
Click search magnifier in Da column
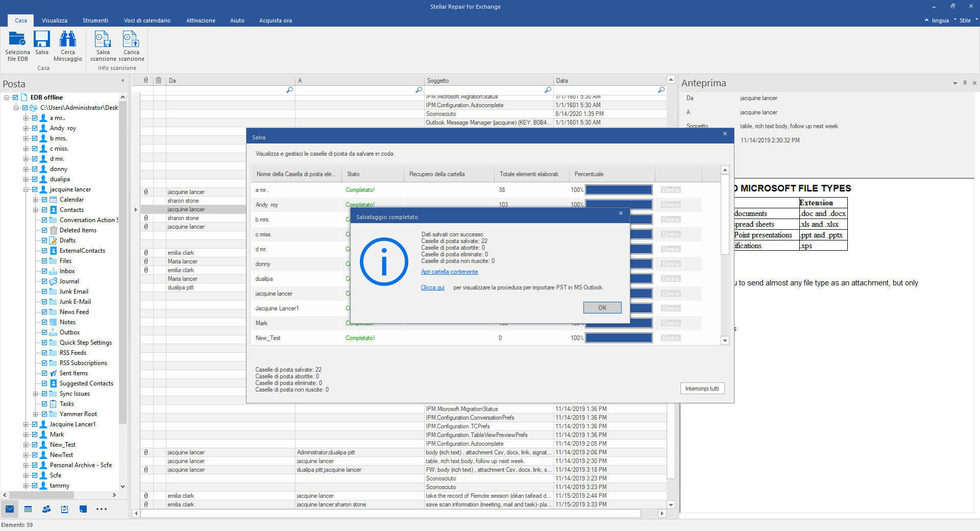290,90
